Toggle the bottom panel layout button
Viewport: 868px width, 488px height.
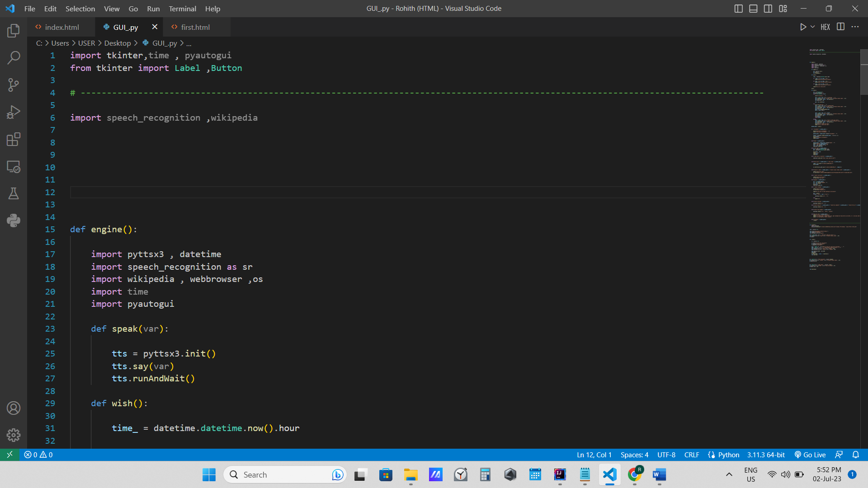[x=753, y=9]
